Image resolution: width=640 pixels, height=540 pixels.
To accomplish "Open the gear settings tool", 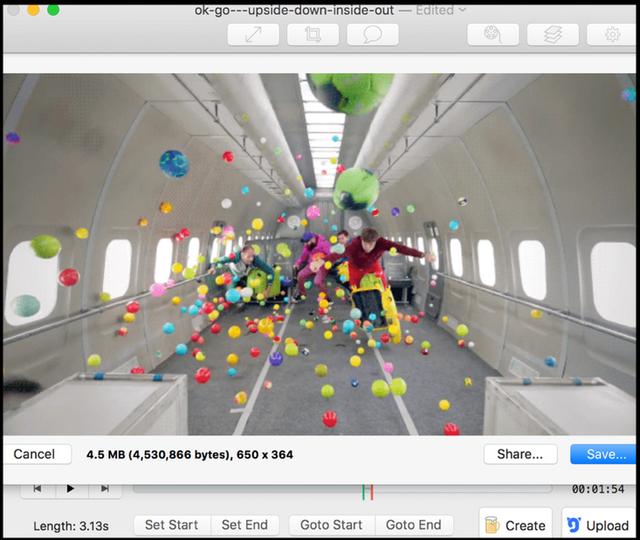I will pyautogui.click(x=612, y=34).
